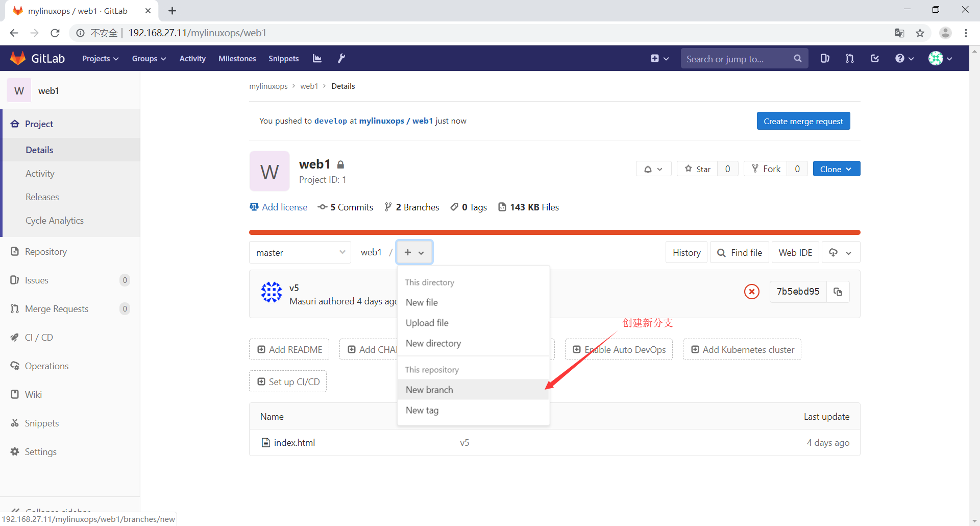The height and width of the screenshot is (526, 980).
Task: Open the instance statistics chart icon
Action: (317, 58)
